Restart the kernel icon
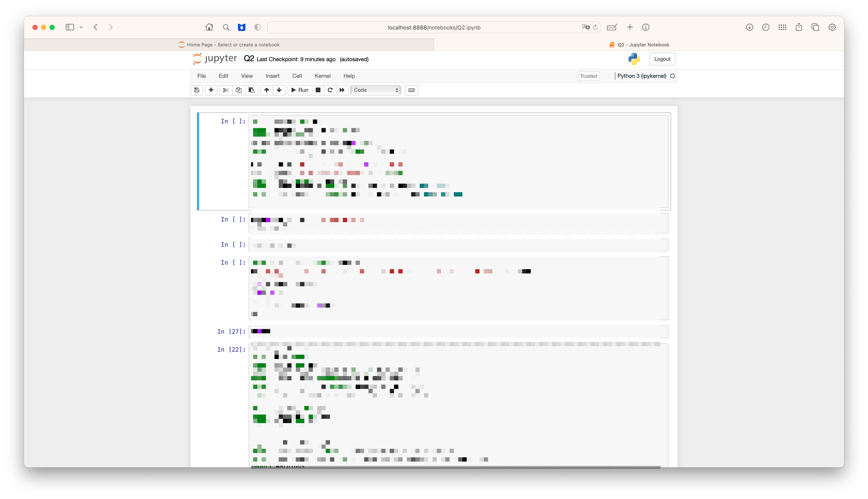 [x=330, y=90]
